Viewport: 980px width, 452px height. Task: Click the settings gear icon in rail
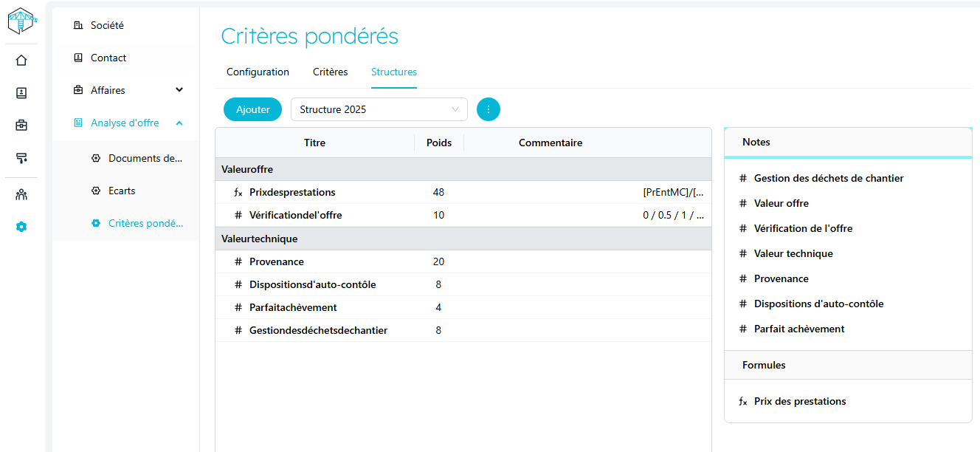click(x=21, y=227)
